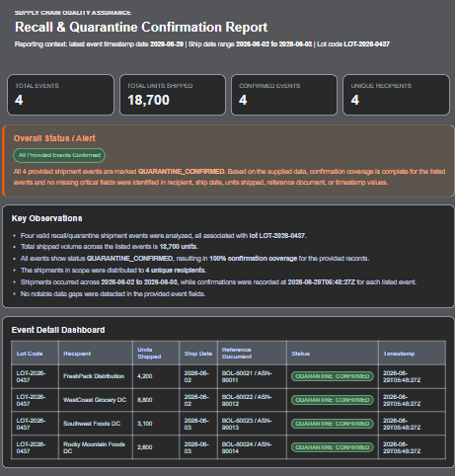The height and width of the screenshot is (476, 455).
Task: Click the Overall Status / Alert heading
Action: 54,138
